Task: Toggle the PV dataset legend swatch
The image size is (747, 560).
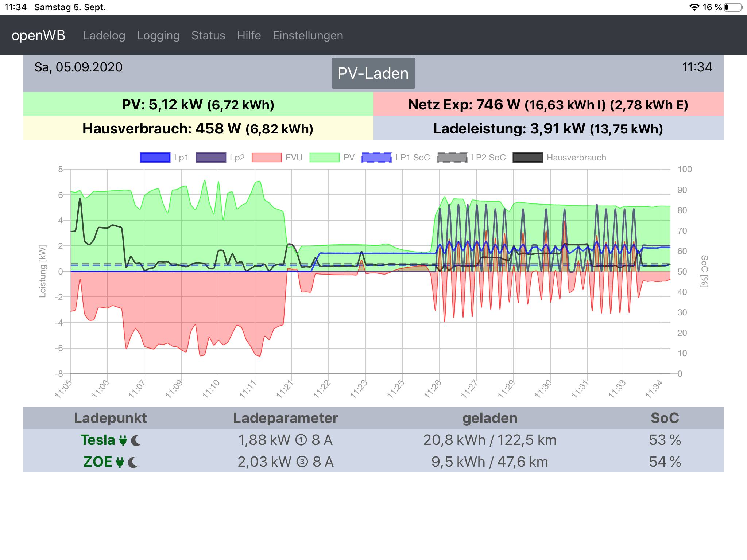Action: (325, 157)
